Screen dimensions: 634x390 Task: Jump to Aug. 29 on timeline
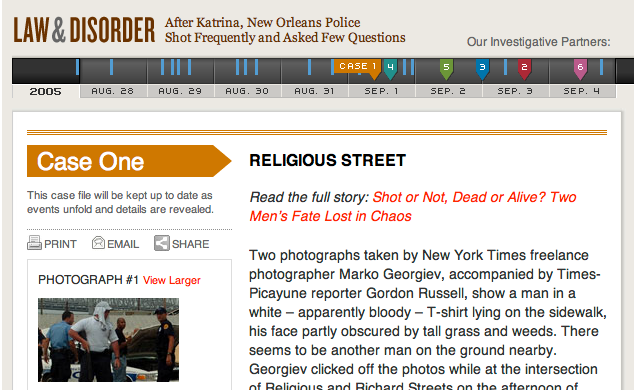(x=180, y=91)
